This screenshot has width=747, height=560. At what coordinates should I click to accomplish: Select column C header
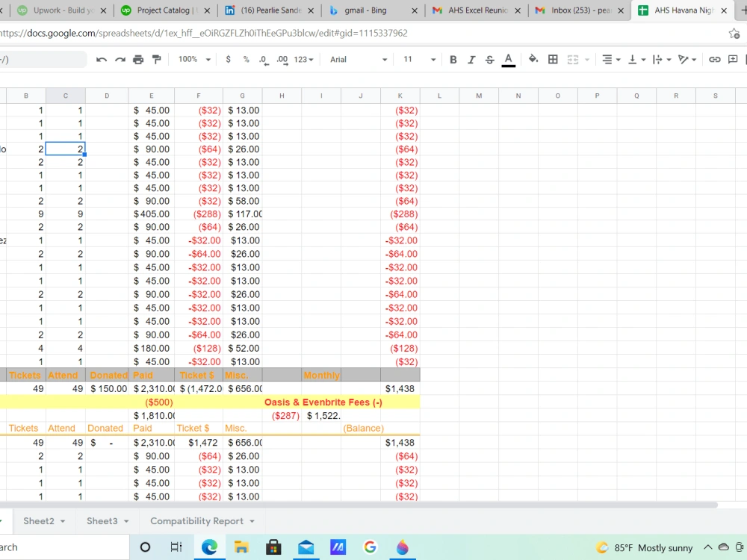[x=66, y=96]
